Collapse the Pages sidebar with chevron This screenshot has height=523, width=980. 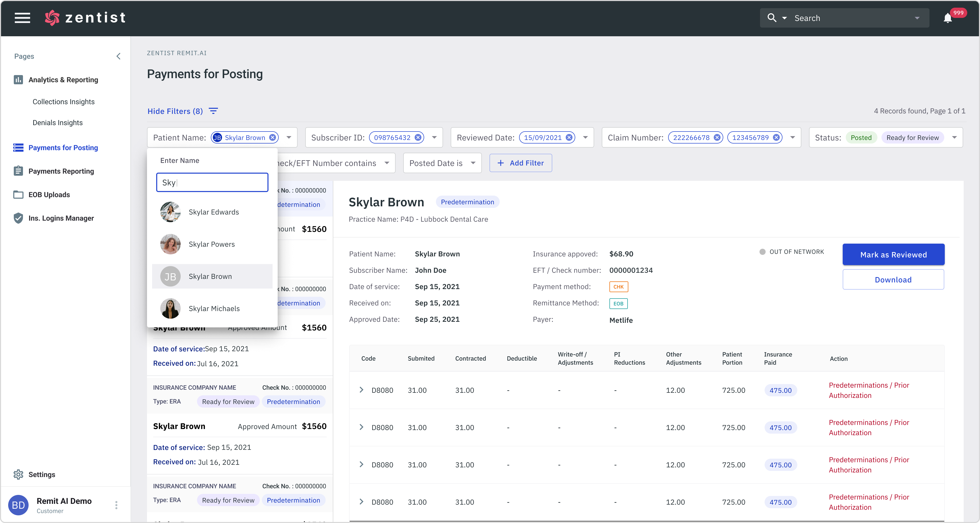(118, 56)
